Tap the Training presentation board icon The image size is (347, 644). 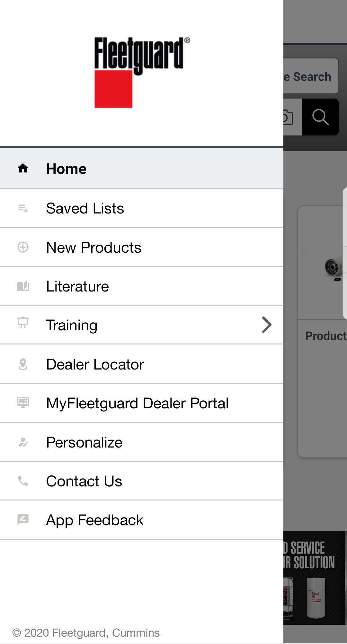tap(23, 322)
